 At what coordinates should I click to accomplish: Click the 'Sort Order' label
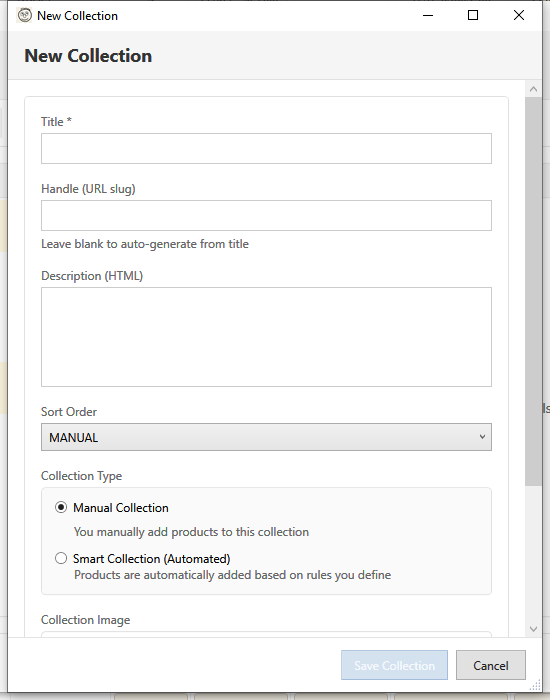[x=69, y=412]
